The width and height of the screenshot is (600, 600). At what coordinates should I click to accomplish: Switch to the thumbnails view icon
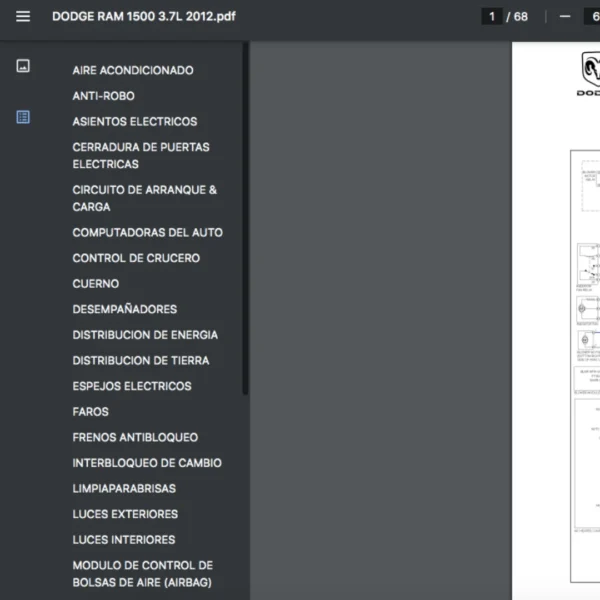coord(23,66)
